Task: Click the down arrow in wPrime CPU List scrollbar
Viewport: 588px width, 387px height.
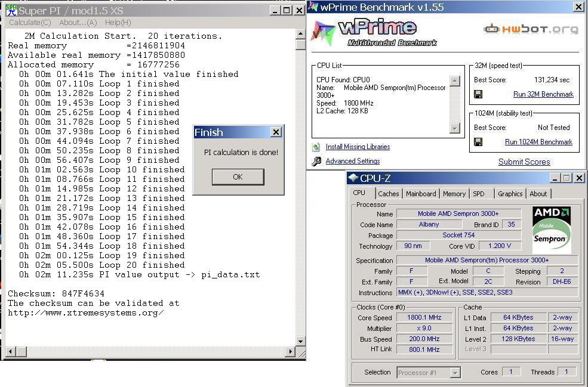Action: point(454,128)
